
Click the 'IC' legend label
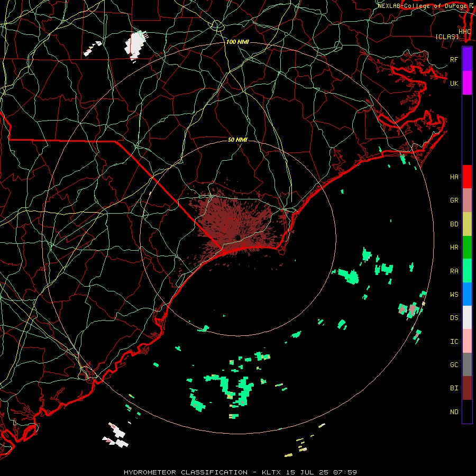(454, 342)
